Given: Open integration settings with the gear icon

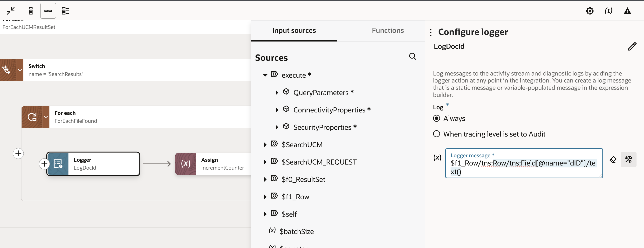Looking at the screenshot, I should coord(590,11).
